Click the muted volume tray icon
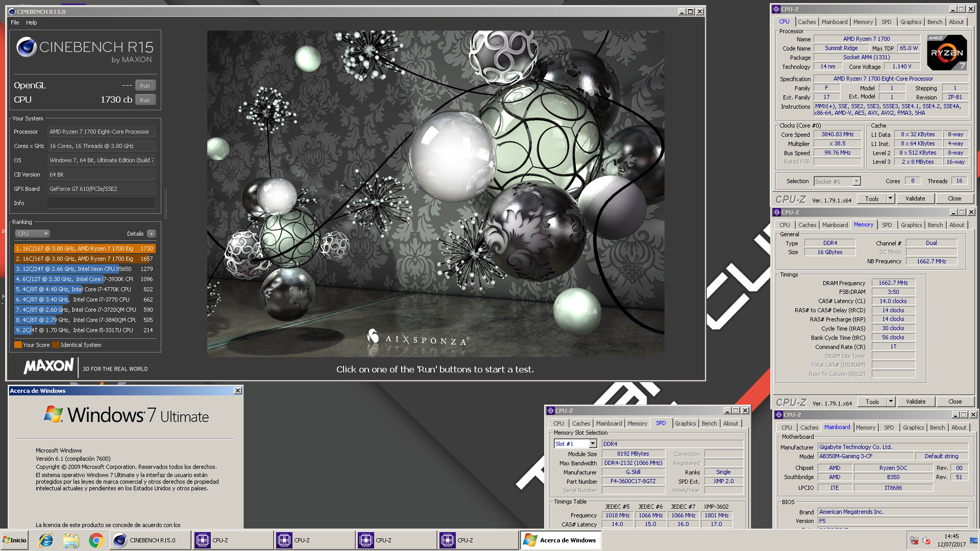The width and height of the screenshot is (980, 551). point(926,541)
